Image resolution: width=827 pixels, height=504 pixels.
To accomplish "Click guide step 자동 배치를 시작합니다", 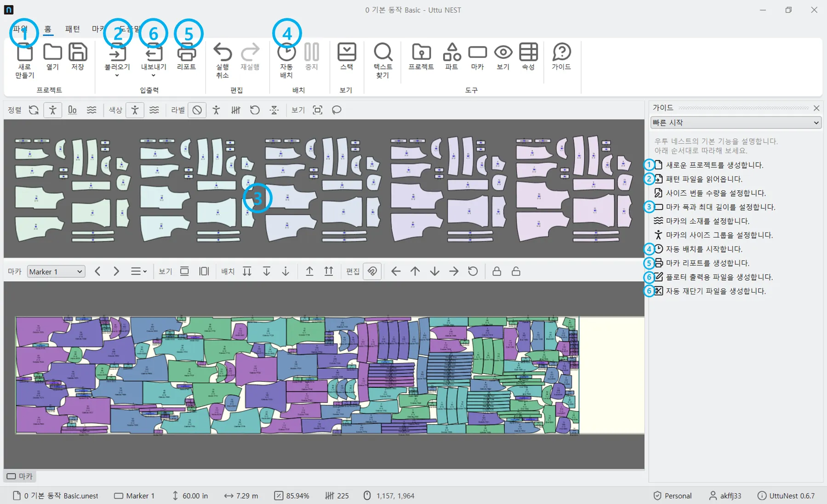I will click(x=704, y=249).
